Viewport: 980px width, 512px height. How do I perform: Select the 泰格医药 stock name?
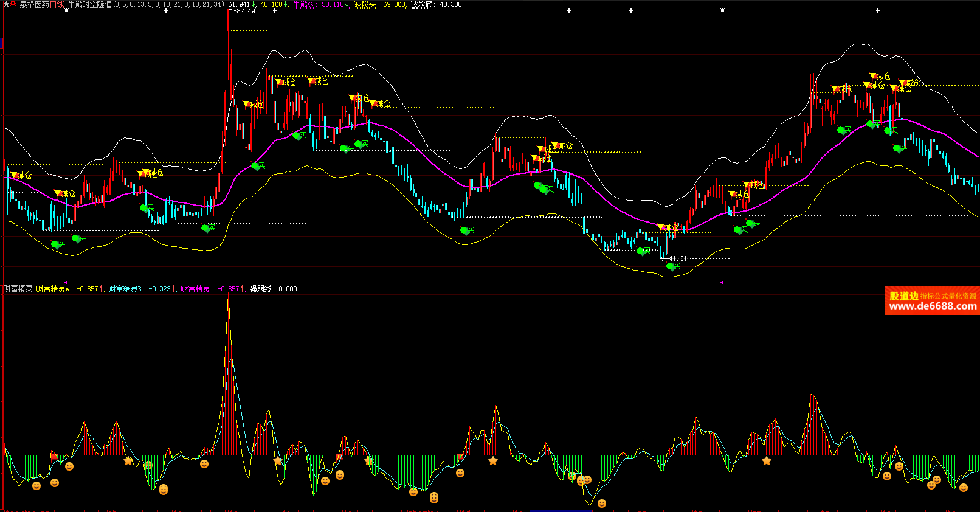(33, 4)
